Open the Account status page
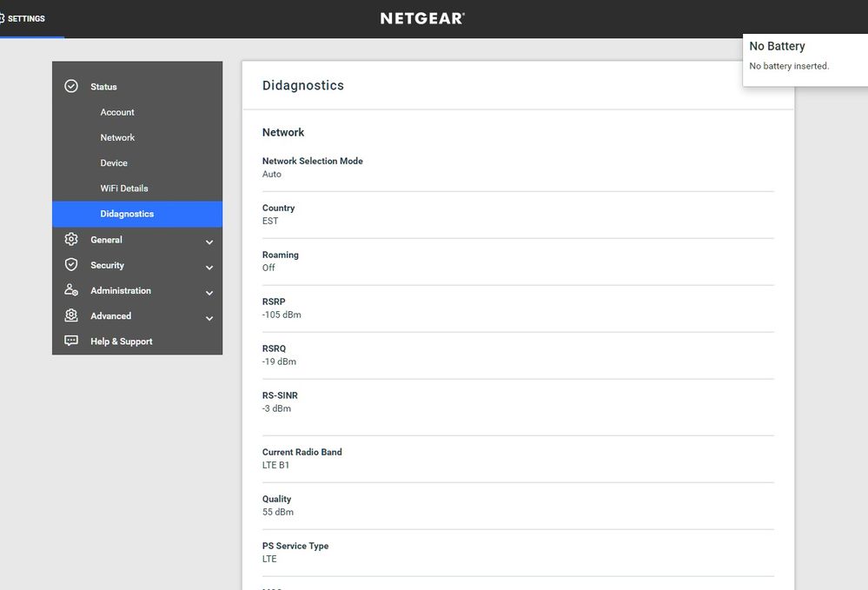The image size is (868, 590). click(117, 112)
